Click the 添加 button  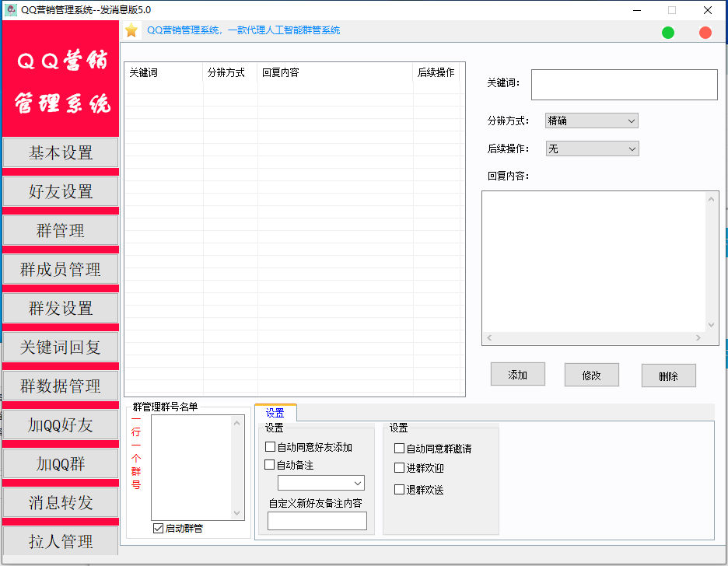point(518,375)
